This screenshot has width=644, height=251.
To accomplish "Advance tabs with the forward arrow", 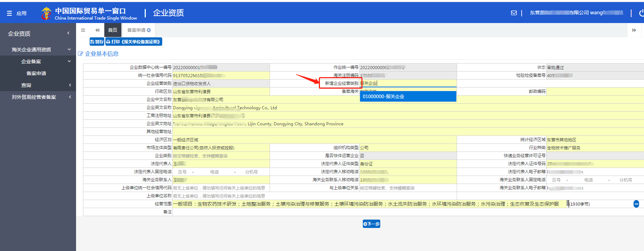I will click(634, 30).
